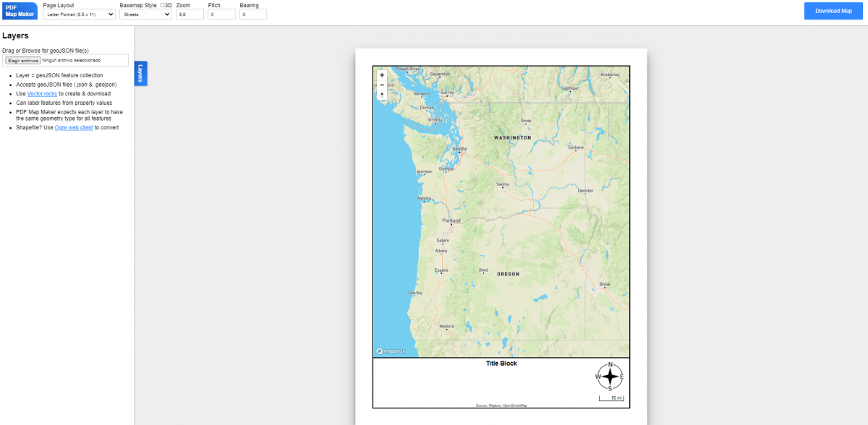Click the Download Map button

click(x=833, y=10)
